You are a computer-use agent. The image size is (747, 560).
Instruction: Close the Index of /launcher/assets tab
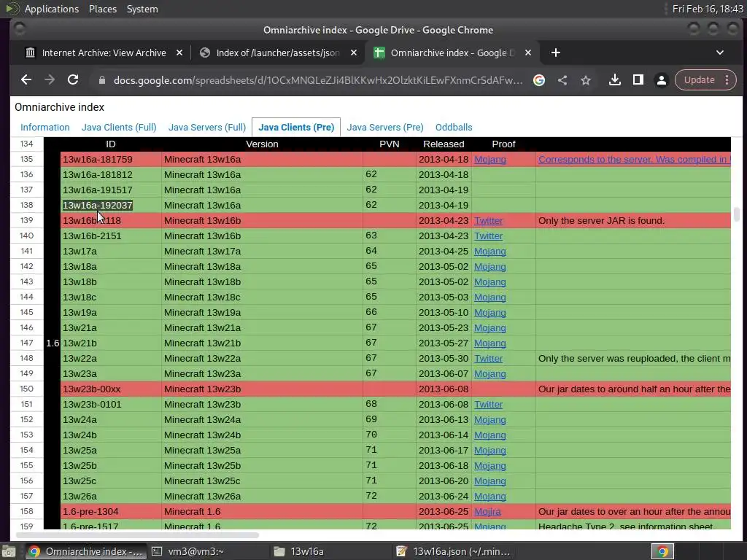(x=354, y=52)
